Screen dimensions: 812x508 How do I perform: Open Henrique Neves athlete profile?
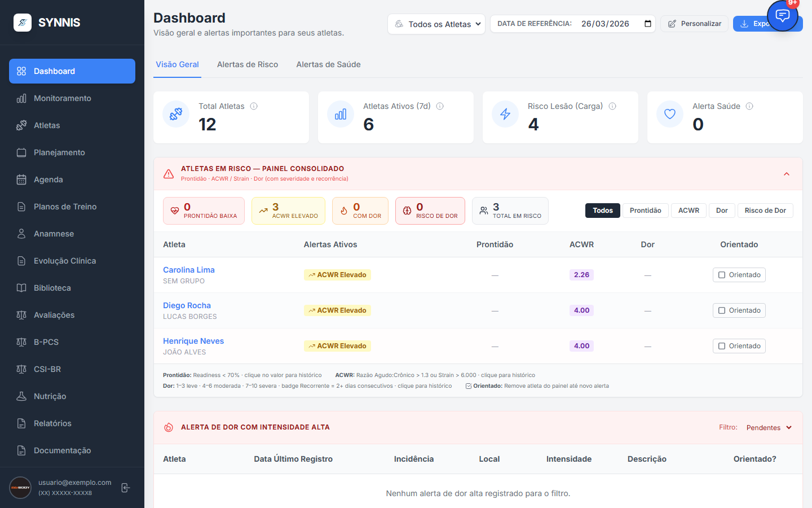point(193,341)
